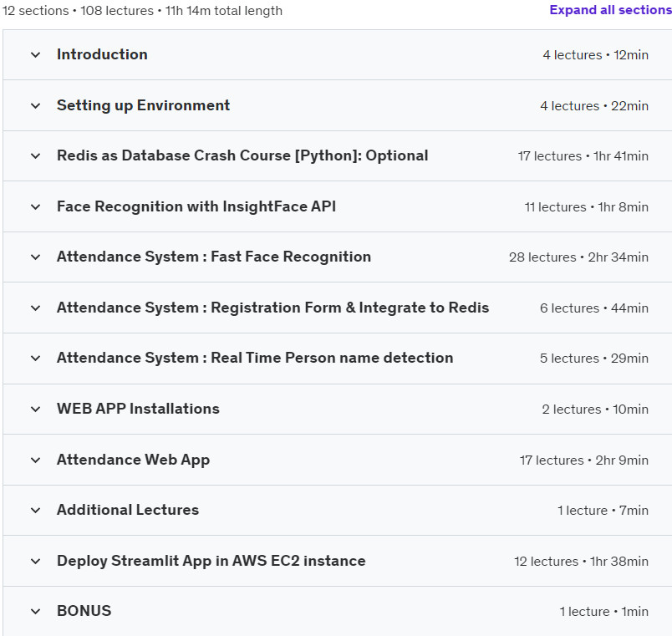Open the Additional Lectures title
Image resolution: width=672 pixels, height=636 pixels.
pyautogui.click(x=128, y=510)
